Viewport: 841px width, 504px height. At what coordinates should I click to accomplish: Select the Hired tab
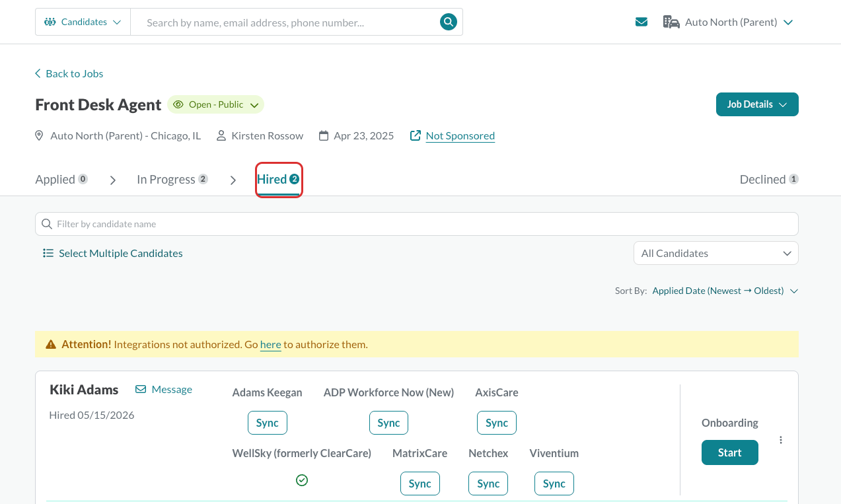pyautogui.click(x=278, y=179)
